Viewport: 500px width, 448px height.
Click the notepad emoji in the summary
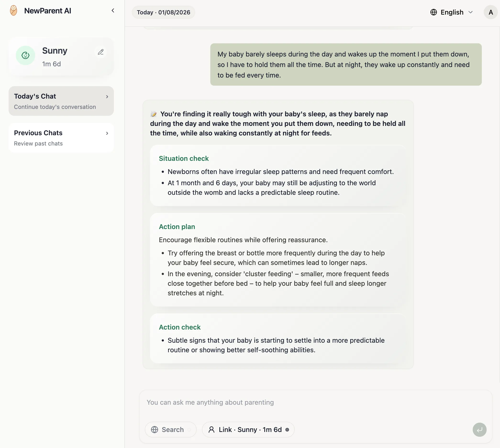point(154,114)
